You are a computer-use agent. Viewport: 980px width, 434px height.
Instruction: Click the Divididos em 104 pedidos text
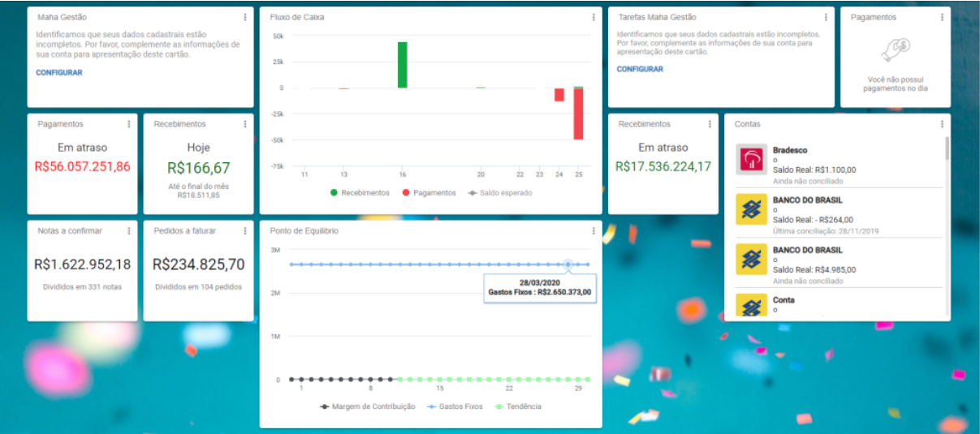[x=198, y=287]
